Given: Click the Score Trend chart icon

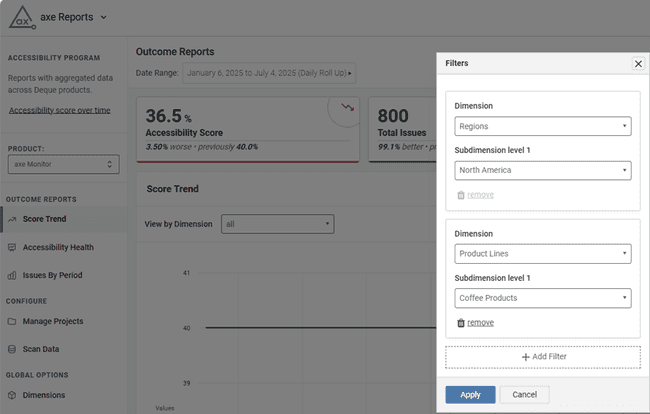Looking at the screenshot, I should (12, 219).
